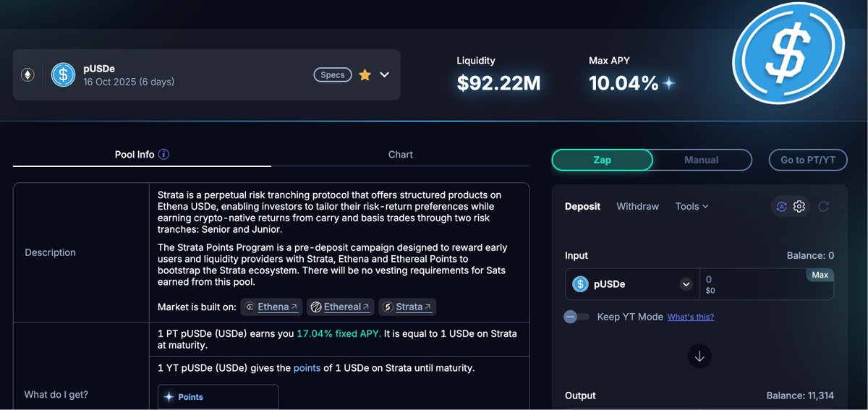Click the Pool Info information icon

click(x=163, y=154)
